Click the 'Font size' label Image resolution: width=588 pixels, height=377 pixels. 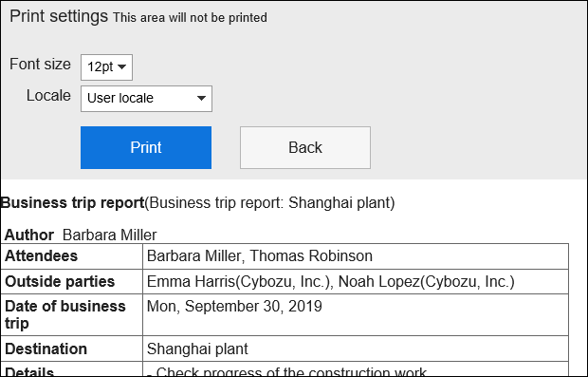point(40,65)
